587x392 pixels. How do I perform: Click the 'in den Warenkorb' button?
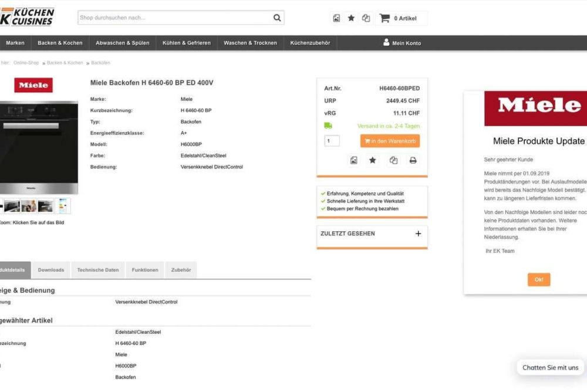click(390, 141)
